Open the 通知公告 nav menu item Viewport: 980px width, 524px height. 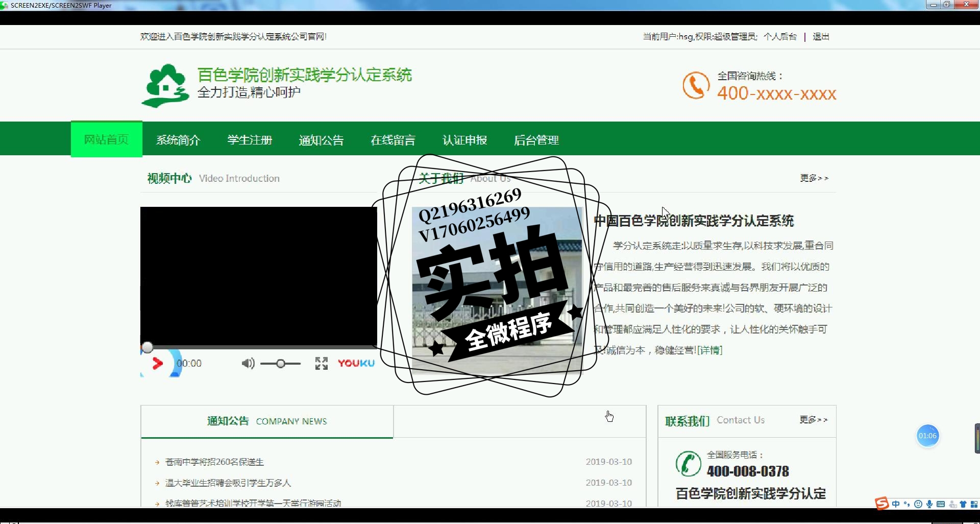click(322, 140)
